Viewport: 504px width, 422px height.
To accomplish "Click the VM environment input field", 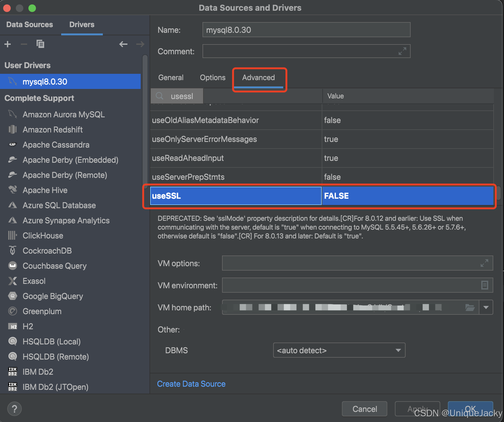I will pos(357,285).
